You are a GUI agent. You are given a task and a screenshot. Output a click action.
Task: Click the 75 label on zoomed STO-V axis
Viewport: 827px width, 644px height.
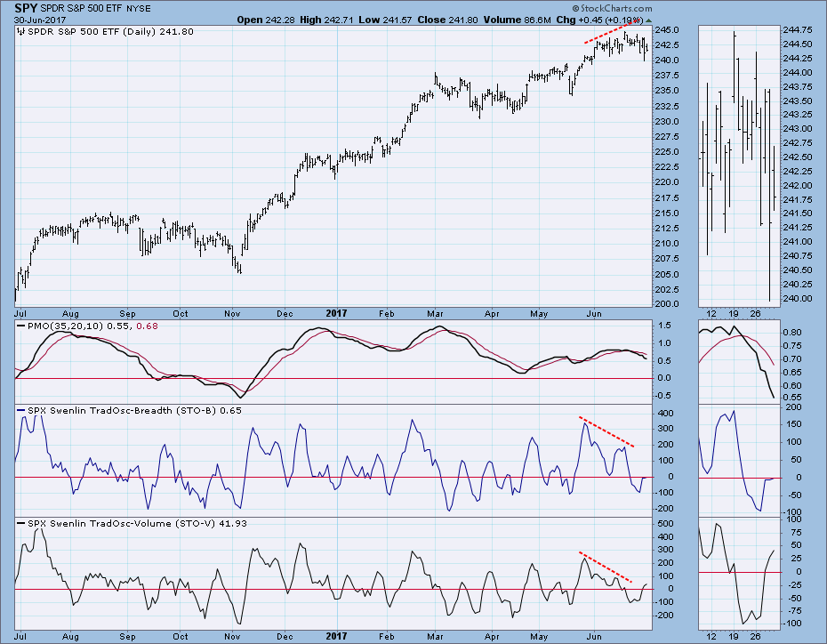(x=796, y=533)
